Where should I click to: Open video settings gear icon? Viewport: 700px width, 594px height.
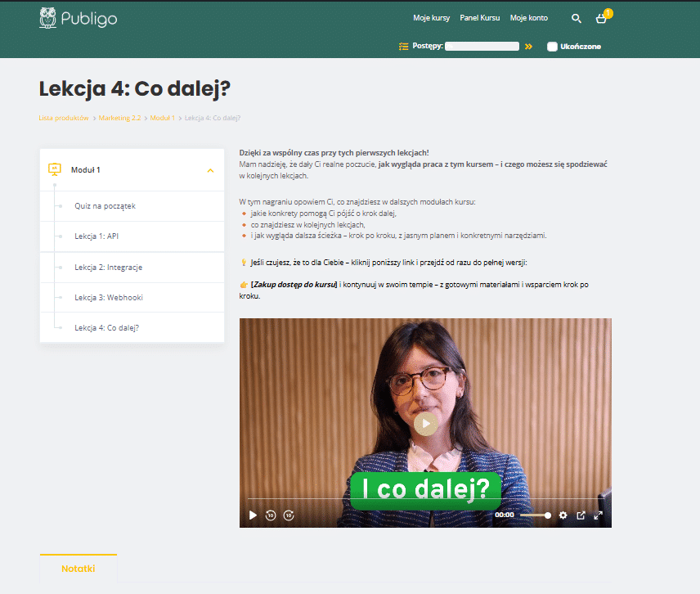[x=563, y=515]
